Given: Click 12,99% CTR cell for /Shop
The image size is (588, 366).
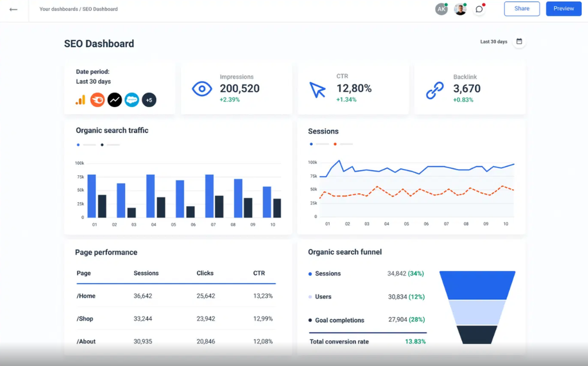Looking at the screenshot, I should coord(263,319).
